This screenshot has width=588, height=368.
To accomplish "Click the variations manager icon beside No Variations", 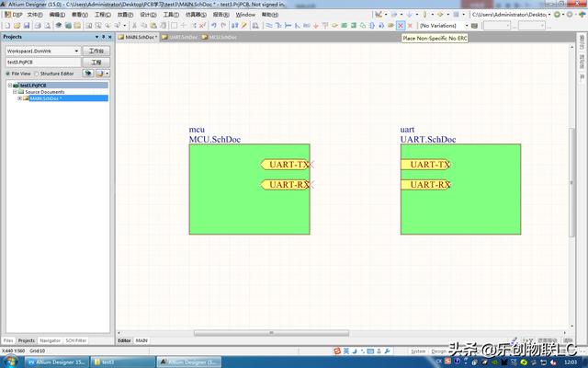I will point(474,26).
